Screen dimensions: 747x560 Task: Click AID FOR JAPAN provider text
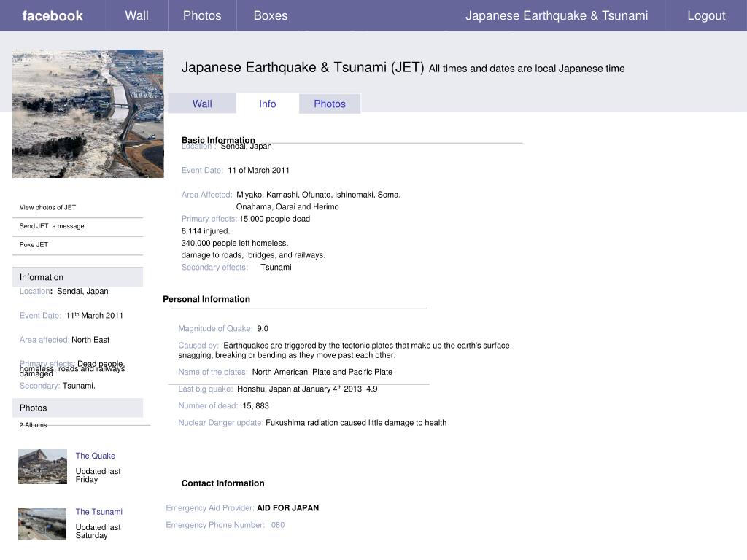287,507
